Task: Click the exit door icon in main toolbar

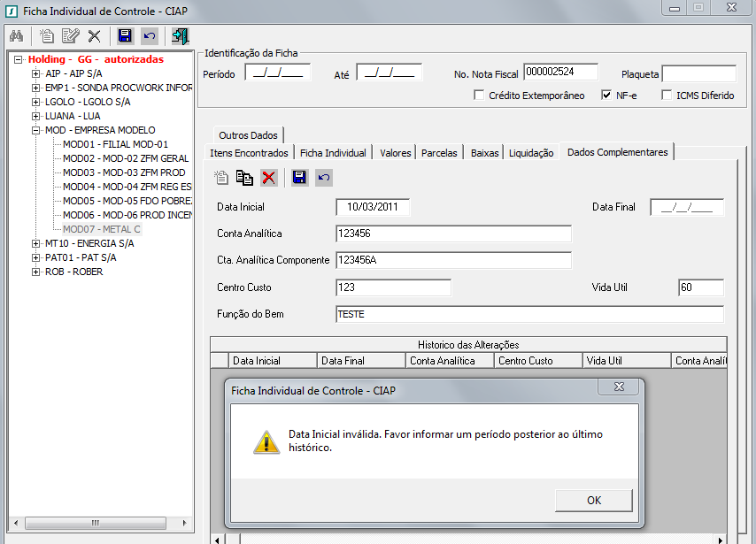Action: 180,36
